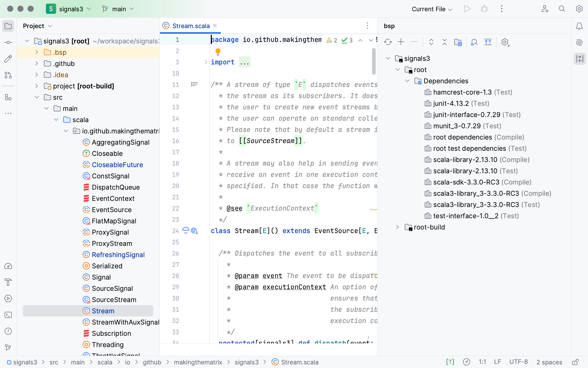The image size is (588, 368).
Task: Collapse the Dependencies node in the bsp tree
Action: pyautogui.click(x=407, y=81)
